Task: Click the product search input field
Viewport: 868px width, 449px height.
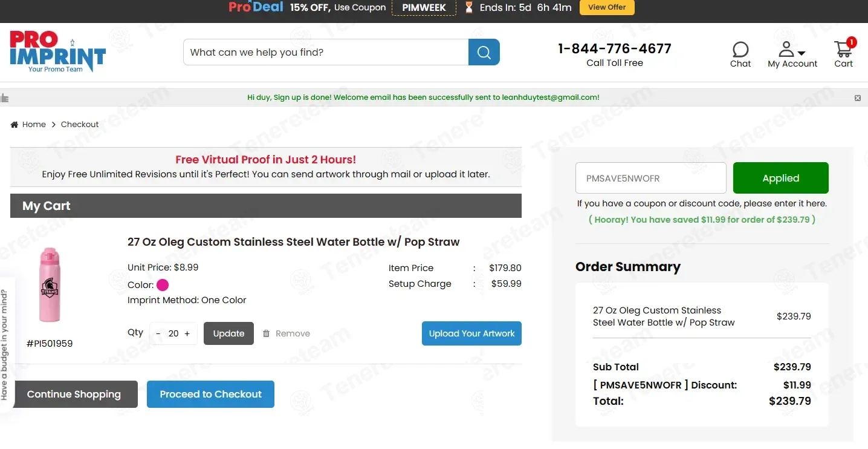Action: point(326,52)
